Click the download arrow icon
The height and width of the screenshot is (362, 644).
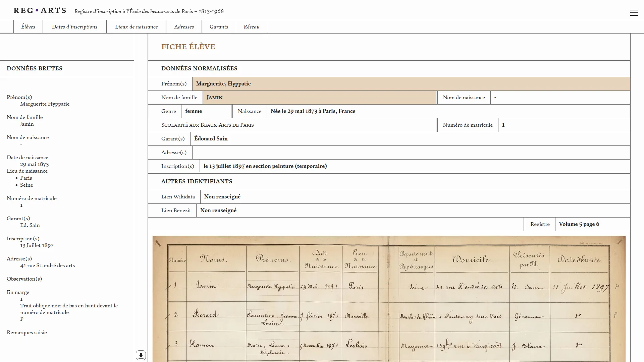point(141,355)
